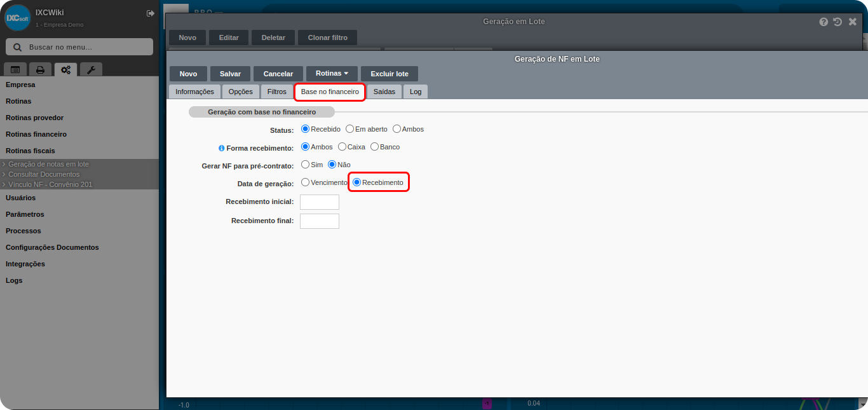Expand the Usuários menu section

(20, 198)
